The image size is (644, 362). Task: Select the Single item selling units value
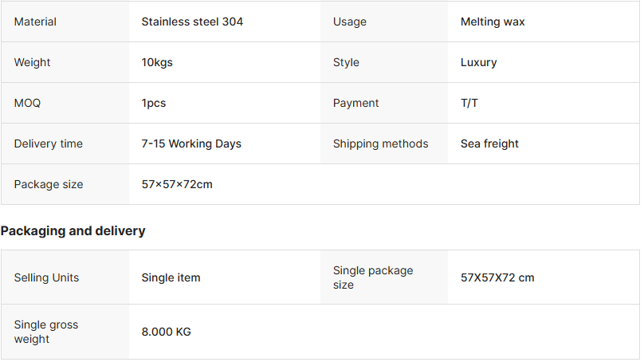point(171,277)
